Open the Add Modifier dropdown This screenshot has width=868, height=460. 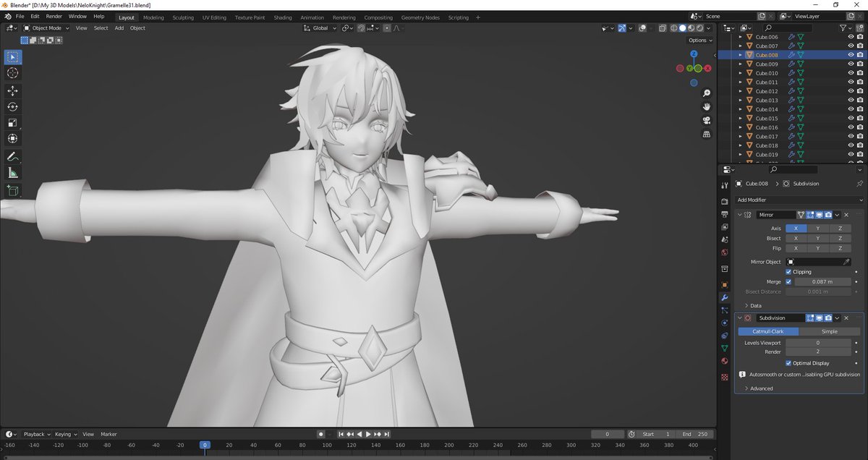[x=799, y=200]
